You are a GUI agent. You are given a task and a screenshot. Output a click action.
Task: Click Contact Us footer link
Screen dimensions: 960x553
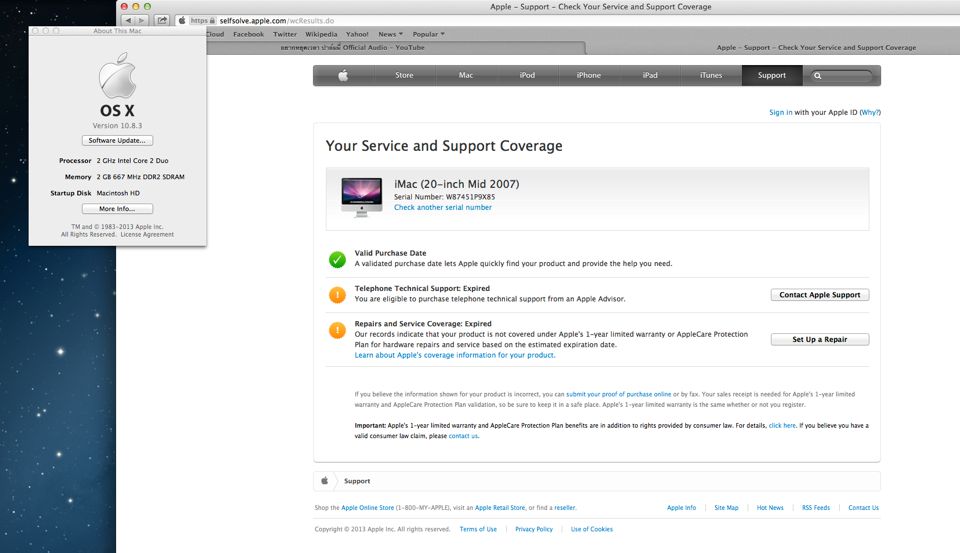pyautogui.click(x=863, y=508)
